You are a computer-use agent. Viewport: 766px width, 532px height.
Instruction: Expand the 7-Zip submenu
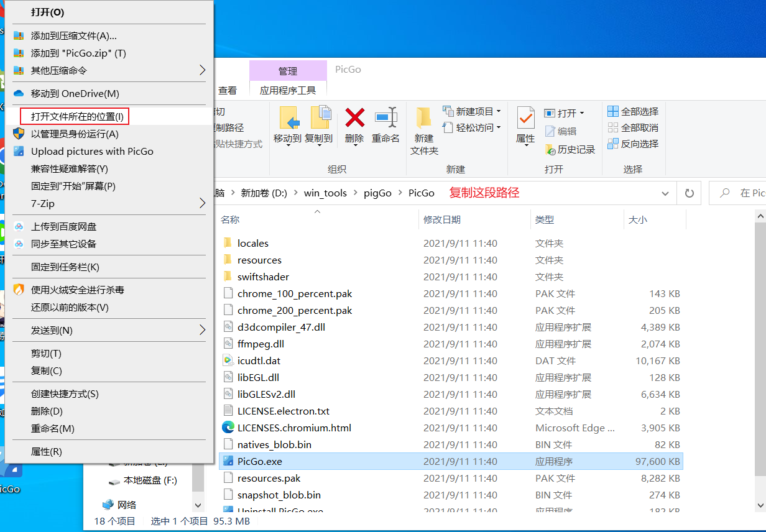point(202,203)
